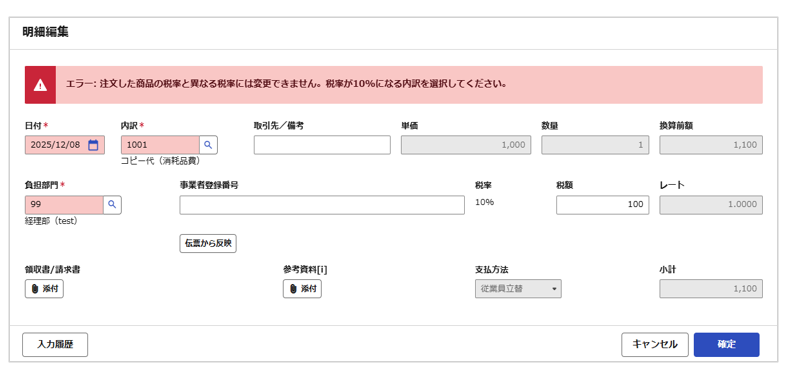Click the レート field showing 1.0000

click(x=711, y=205)
